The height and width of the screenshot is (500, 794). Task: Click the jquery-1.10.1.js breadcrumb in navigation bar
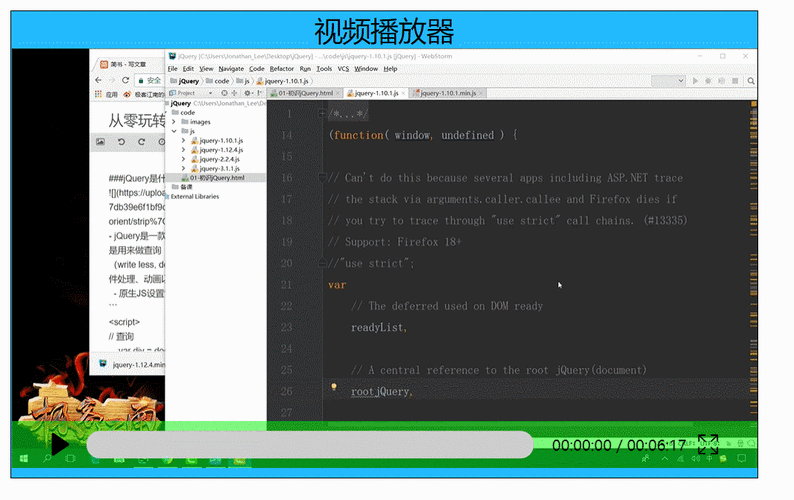pyautogui.click(x=283, y=81)
